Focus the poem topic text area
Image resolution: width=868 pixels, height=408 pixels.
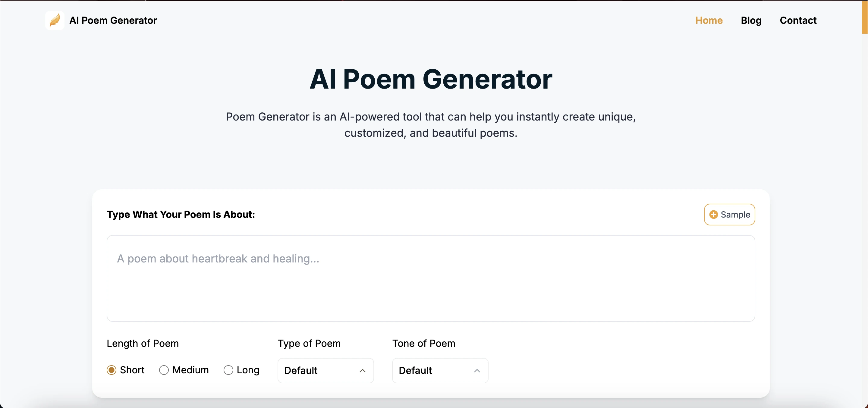[x=431, y=278]
